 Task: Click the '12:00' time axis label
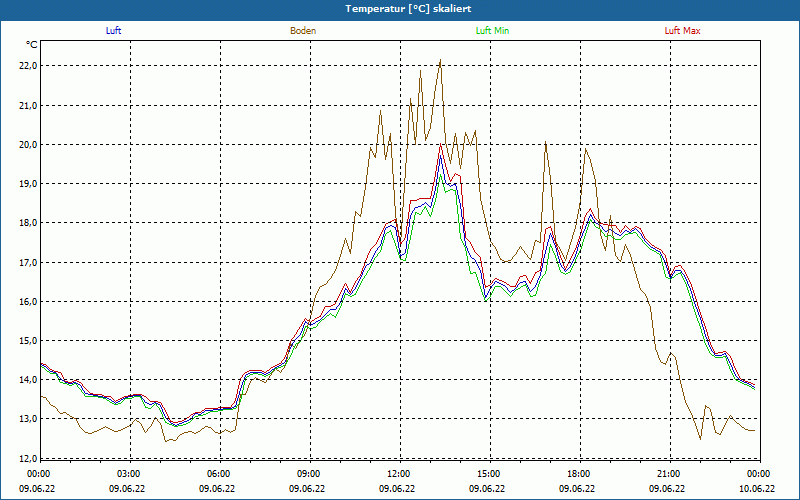tap(398, 474)
